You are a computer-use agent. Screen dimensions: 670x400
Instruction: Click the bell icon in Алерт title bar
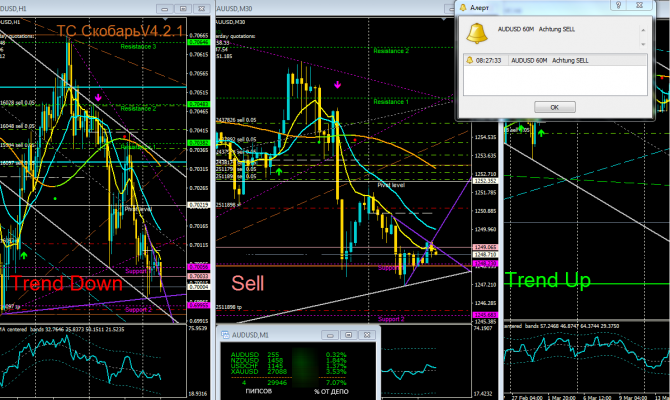463,7
